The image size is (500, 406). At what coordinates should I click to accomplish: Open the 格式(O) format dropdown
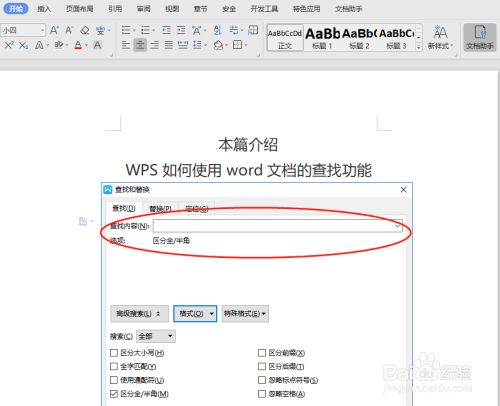(195, 314)
